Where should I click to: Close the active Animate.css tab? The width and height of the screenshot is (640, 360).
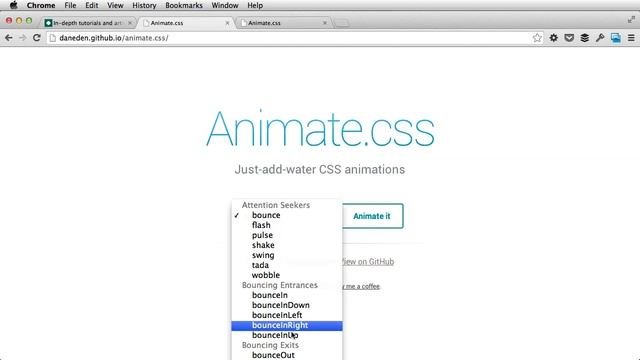click(227, 23)
